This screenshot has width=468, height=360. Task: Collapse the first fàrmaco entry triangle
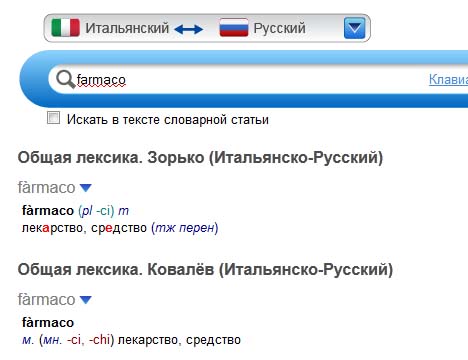[86, 188]
